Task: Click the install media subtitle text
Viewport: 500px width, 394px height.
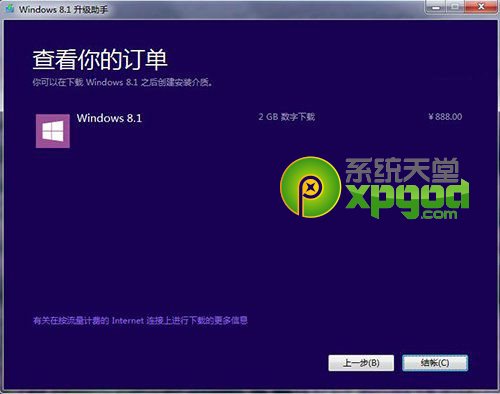Action: (x=122, y=82)
